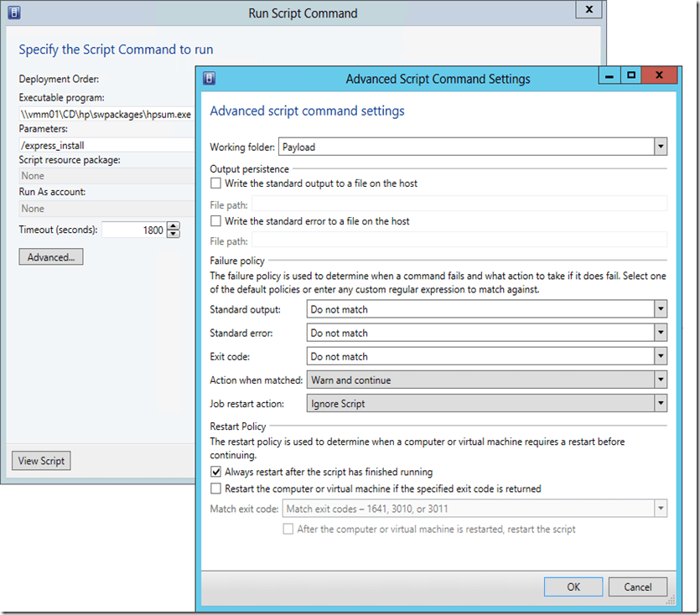This screenshot has height=615, width=700.
Task: Enable writing standard error to a file
Action: (x=216, y=221)
